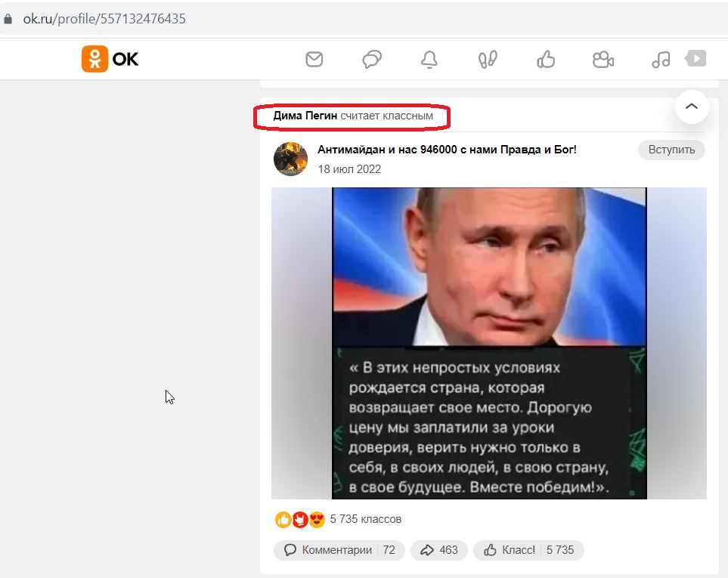Open the Messages envelope icon
Viewport: 728px width, 578px height.
[314, 60]
